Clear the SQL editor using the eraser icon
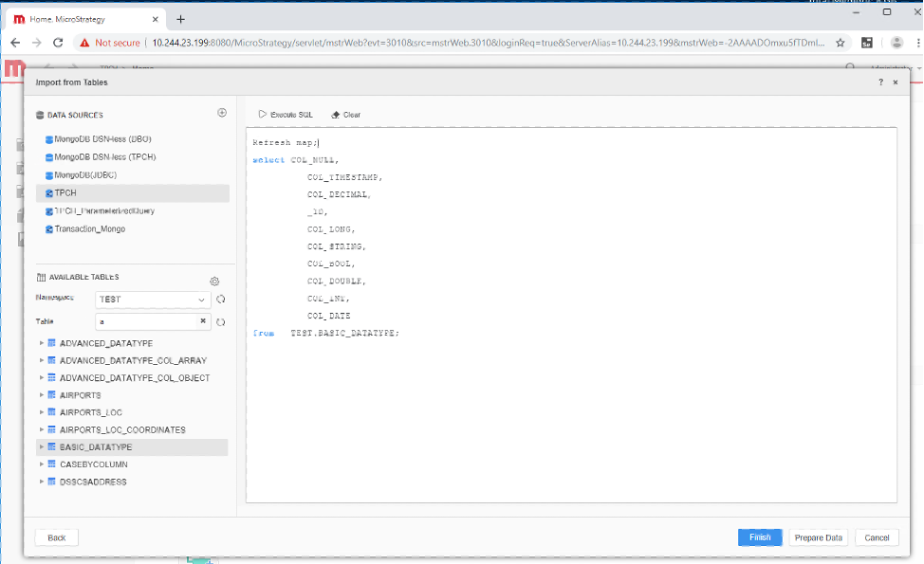This screenshot has height=564, width=924. [x=344, y=114]
